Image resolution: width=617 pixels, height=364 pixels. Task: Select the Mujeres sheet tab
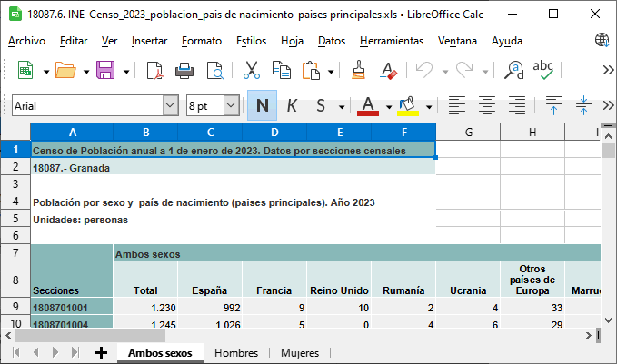tap(299, 352)
